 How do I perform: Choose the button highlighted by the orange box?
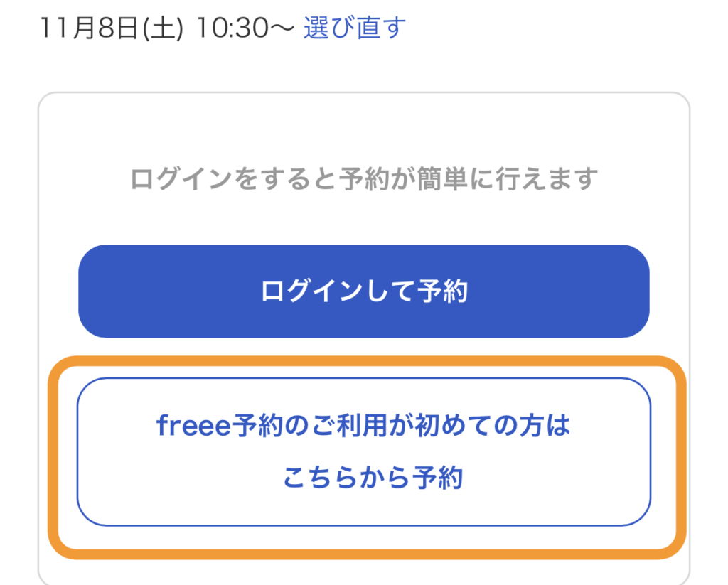363,452
